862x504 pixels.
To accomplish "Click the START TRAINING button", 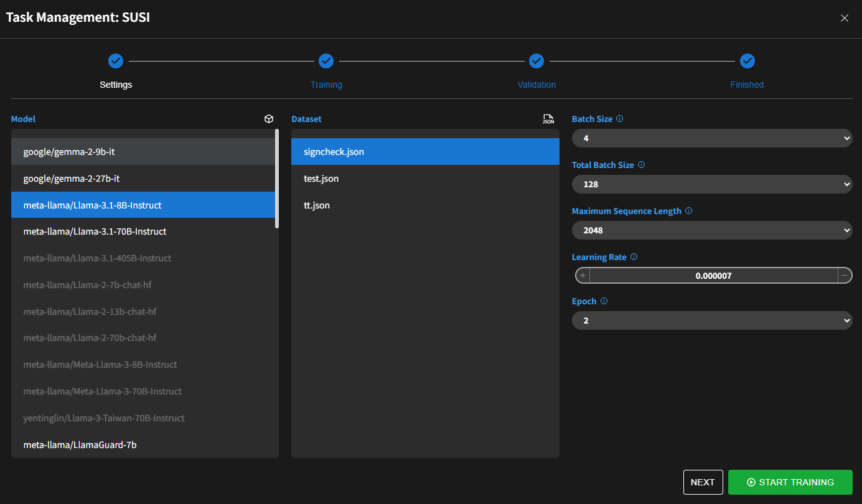I will (x=790, y=482).
